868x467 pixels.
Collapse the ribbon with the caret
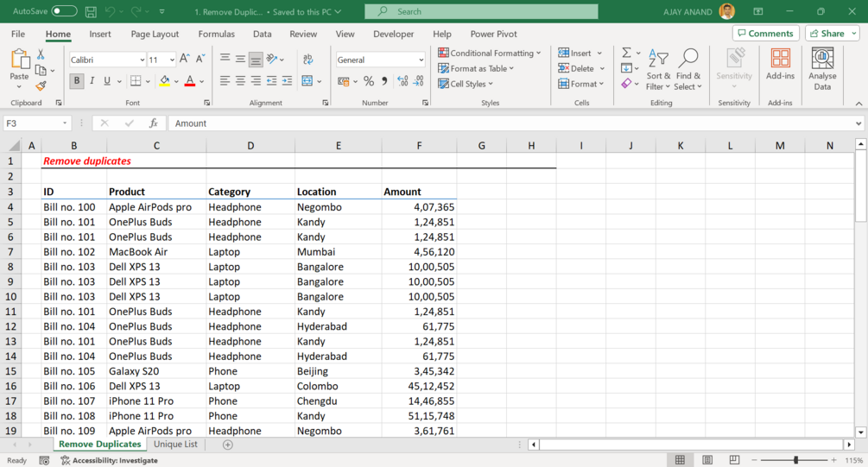coord(858,104)
